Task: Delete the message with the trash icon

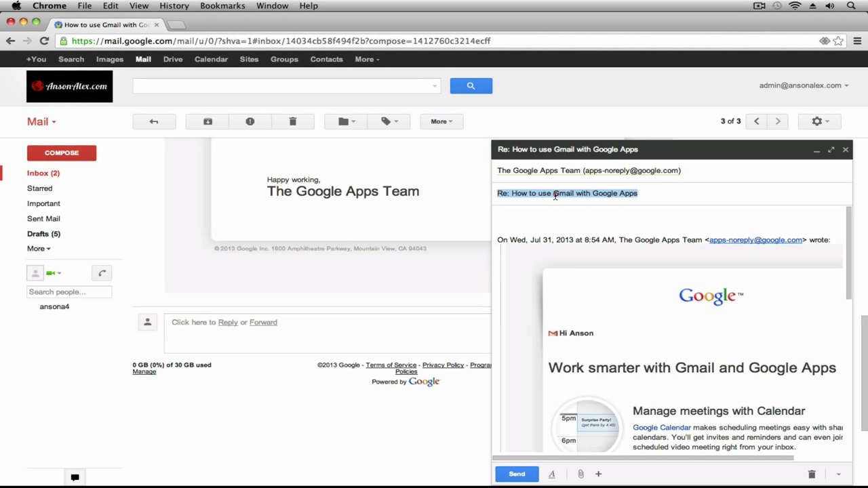Action: [x=293, y=121]
